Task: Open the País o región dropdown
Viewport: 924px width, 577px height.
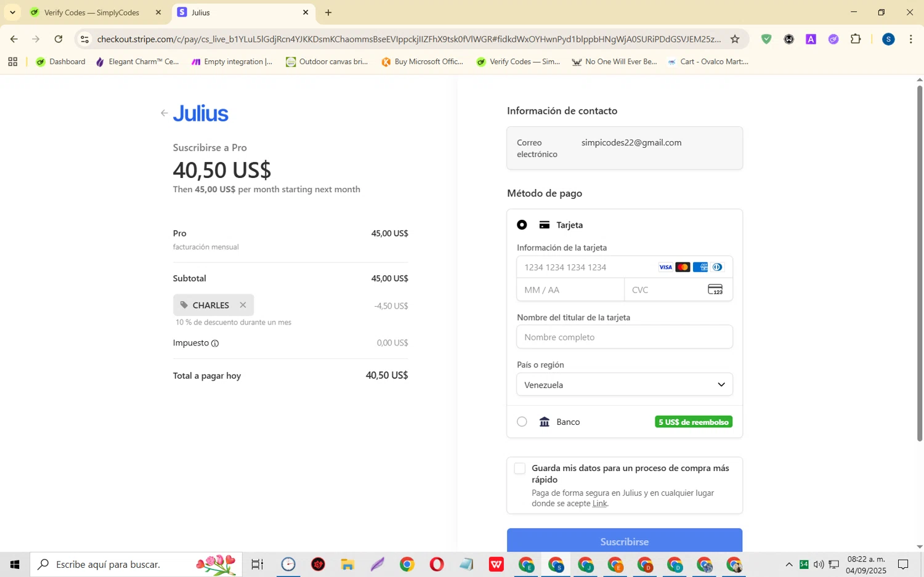Action: point(625,385)
